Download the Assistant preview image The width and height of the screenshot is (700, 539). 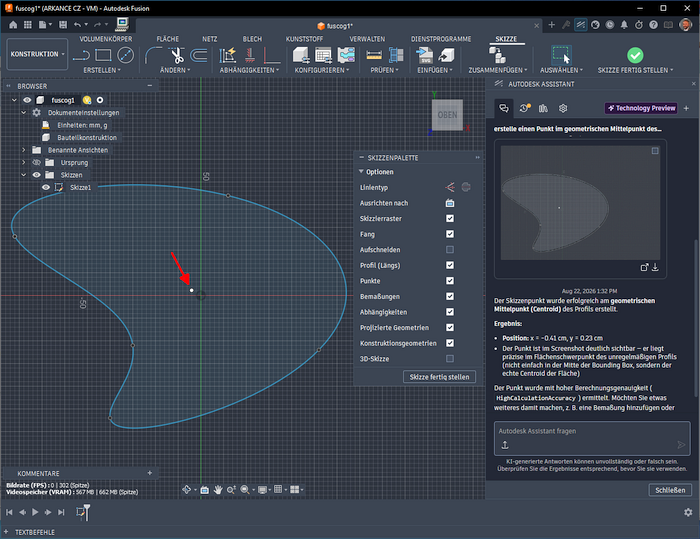655,267
